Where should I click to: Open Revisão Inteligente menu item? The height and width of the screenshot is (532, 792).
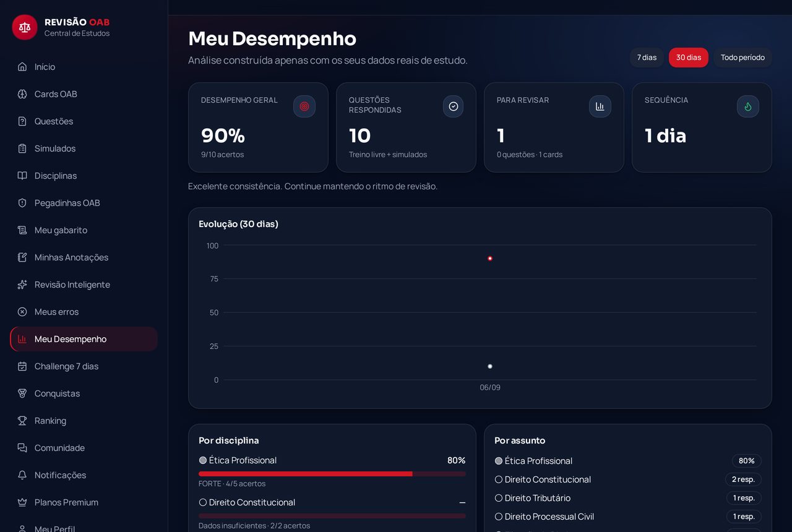[x=84, y=285]
